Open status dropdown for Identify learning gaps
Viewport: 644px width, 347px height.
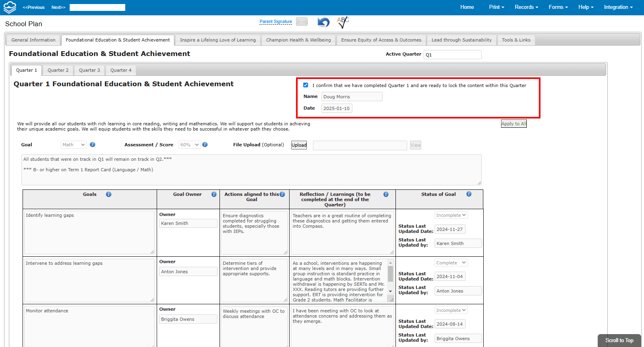[x=451, y=215]
